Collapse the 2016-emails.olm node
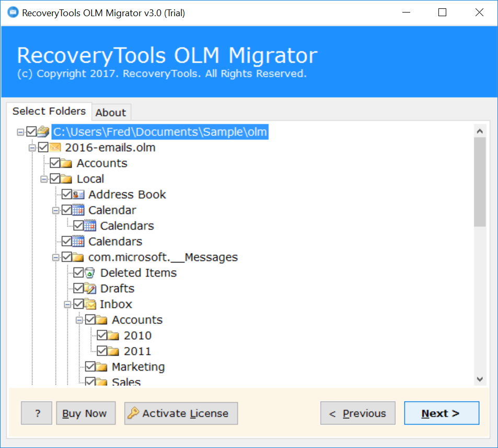This screenshot has height=448, width=498. pyautogui.click(x=32, y=148)
